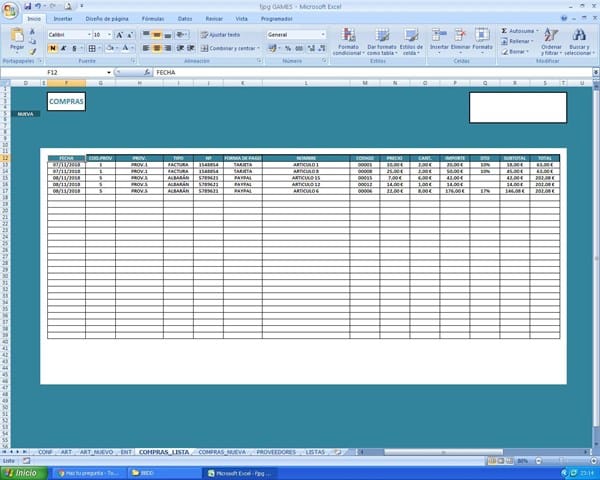This screenshot has width=600, height=480.
Task: Open Formato condicional menu
Action: click(x=348, y=41)
